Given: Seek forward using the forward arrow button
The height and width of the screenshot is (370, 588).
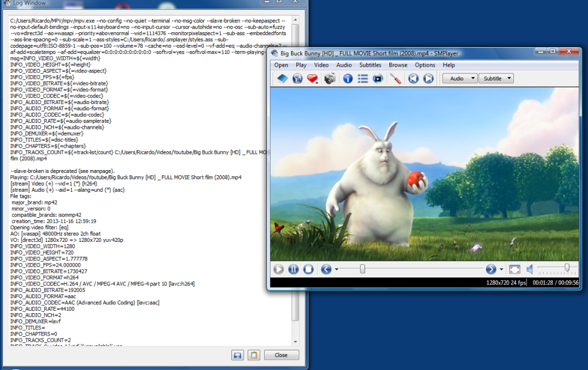Looking at the screenshot, I should (491, 269).
